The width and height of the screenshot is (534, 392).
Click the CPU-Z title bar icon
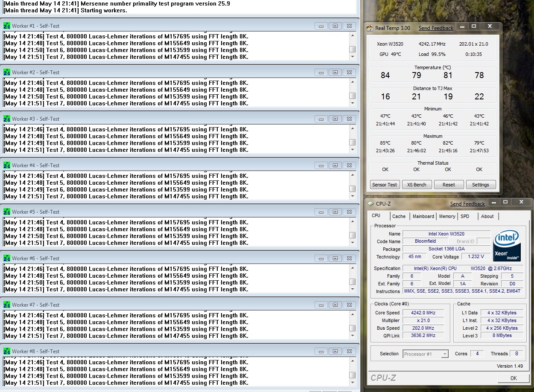click(371, 204)
